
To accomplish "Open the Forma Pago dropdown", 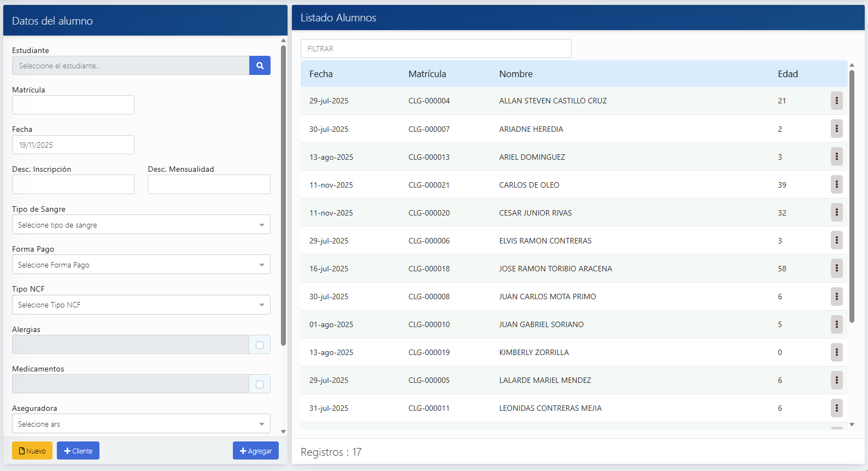I will point(141,265).
